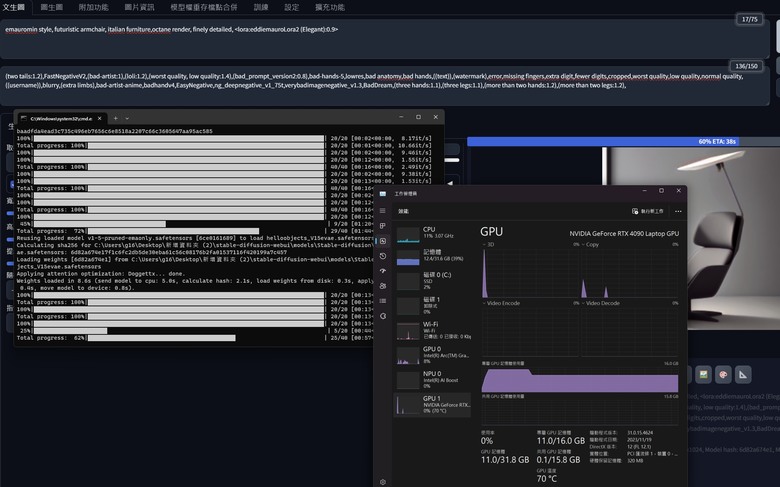Viewport: 780px width, 487px height.
Task: Open App history icon in Task Manager
Action: (x=383, y=256)
